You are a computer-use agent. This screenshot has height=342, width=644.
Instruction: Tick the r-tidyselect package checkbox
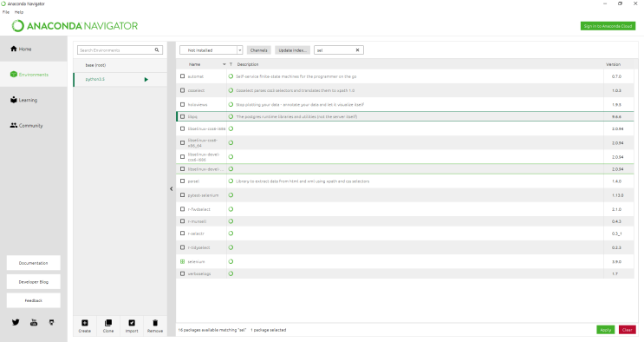click(x=182, y=247)
